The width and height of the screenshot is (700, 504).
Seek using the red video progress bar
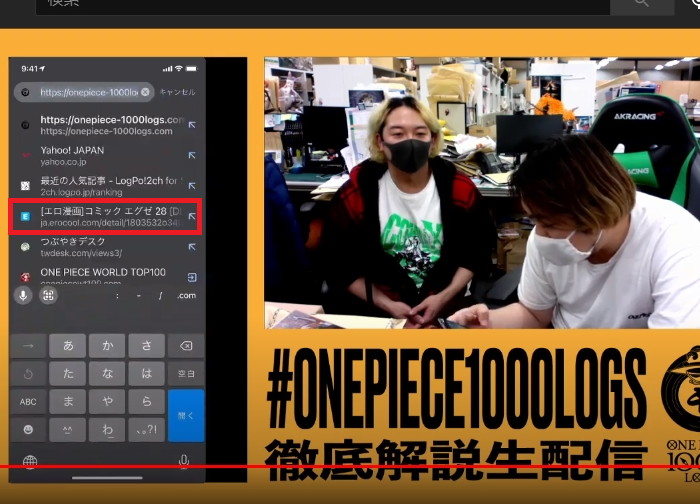(x=350, y=467)
